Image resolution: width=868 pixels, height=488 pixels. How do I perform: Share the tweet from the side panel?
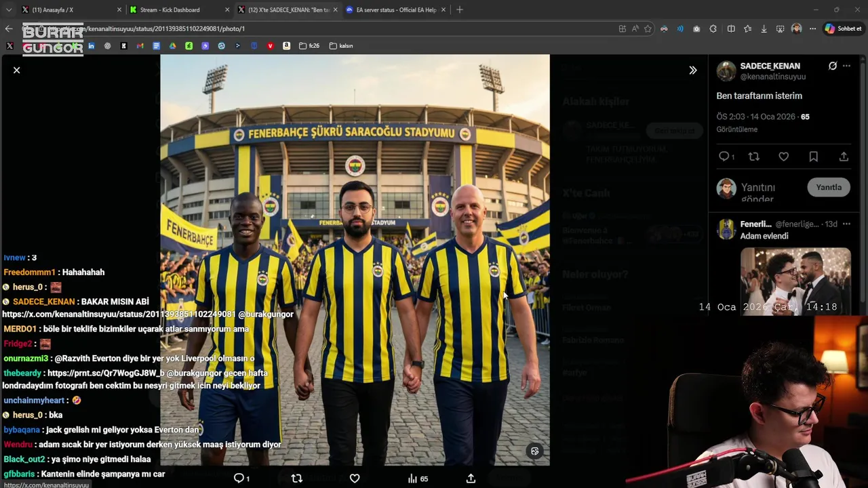coord(844,157)
